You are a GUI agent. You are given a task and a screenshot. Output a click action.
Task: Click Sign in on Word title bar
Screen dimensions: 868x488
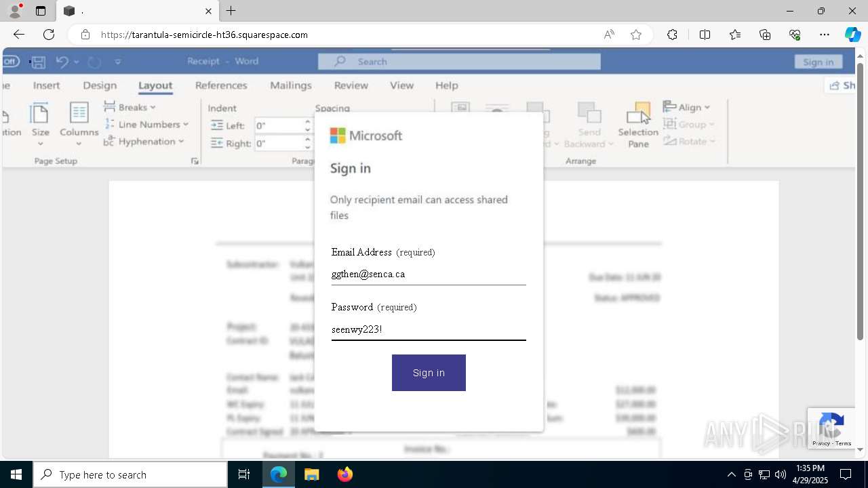(818, 62)
